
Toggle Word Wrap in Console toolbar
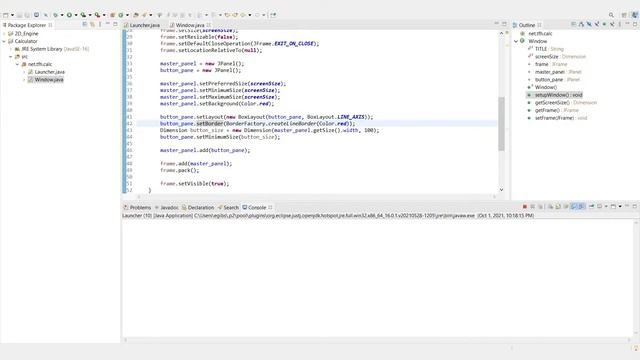click(x=566, y=207)
